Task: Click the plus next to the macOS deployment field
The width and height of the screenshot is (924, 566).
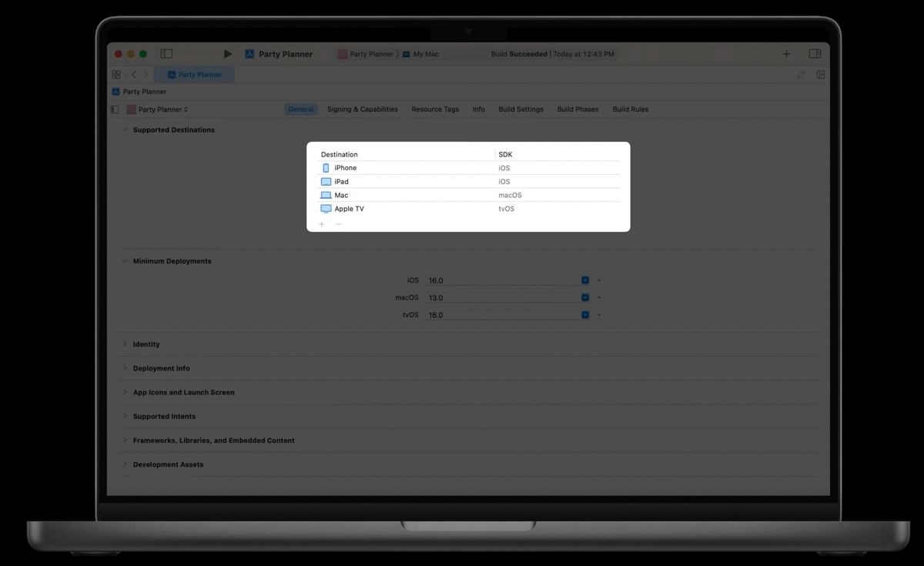Action: tap(599, 297)
